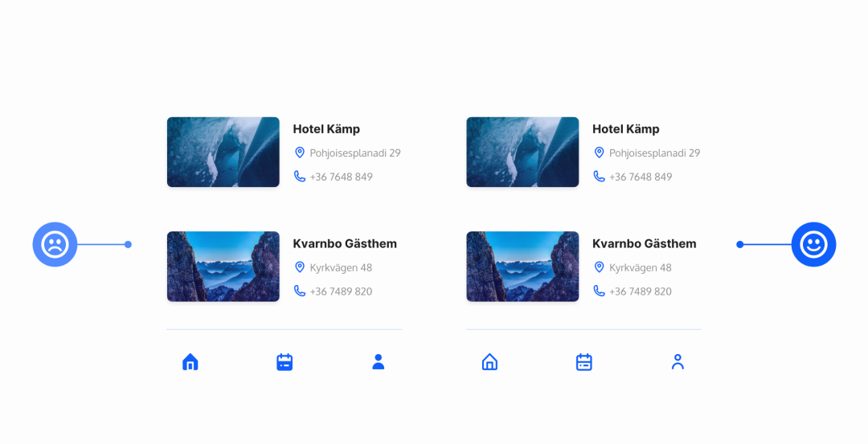The width and height of the screenshot is (868, 444).
Task: Open left Kvarnbo Gästhem mountain thumbnail
Action: coord(223,267)
